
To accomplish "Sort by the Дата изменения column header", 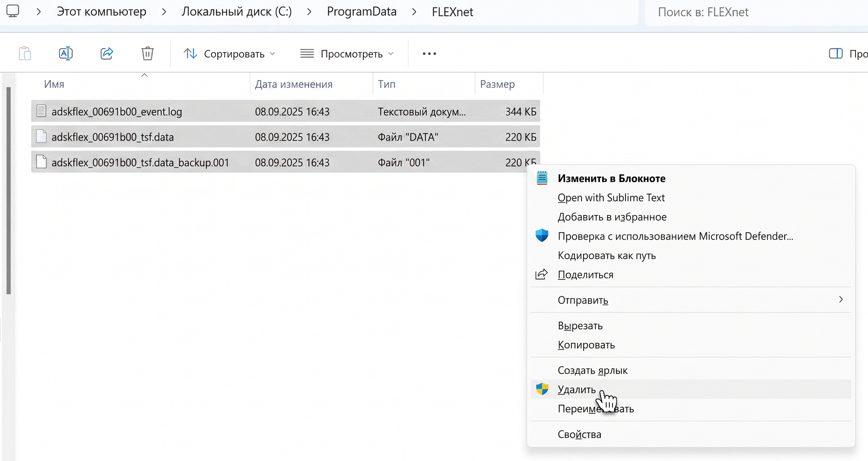I will [311, 84].
